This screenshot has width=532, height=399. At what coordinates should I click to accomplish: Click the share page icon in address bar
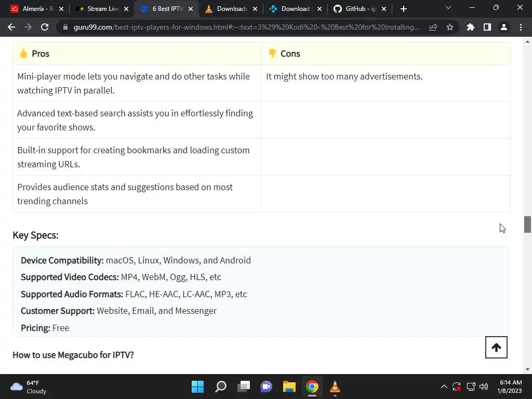pyautogui.click(x=433, y=27)
